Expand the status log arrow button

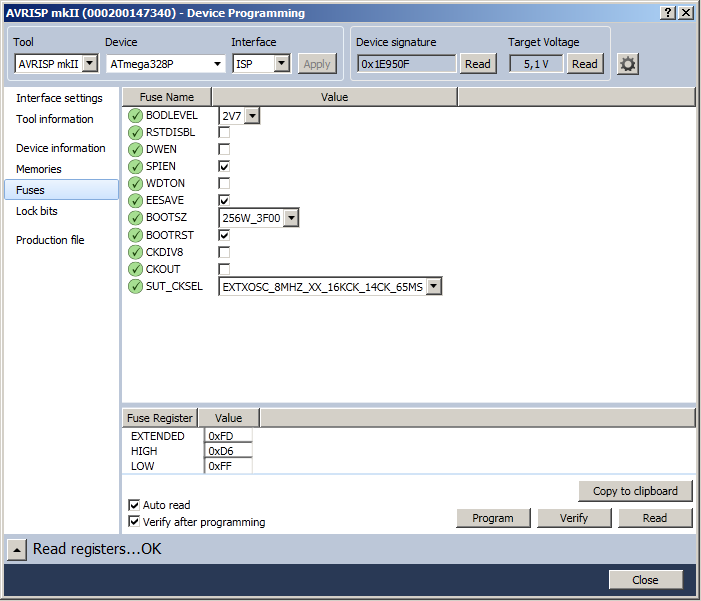point(17,550)
